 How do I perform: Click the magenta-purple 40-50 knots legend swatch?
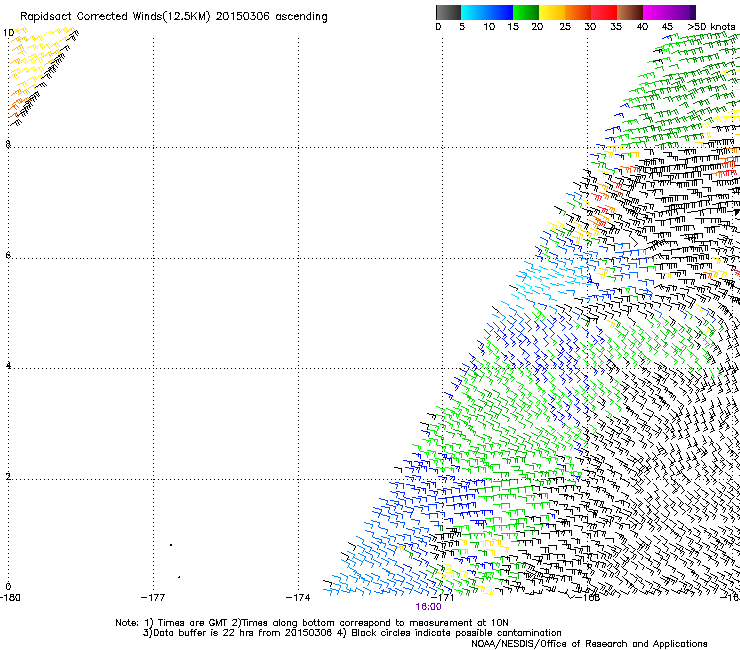pyautogui.click(x=669, y=12)
